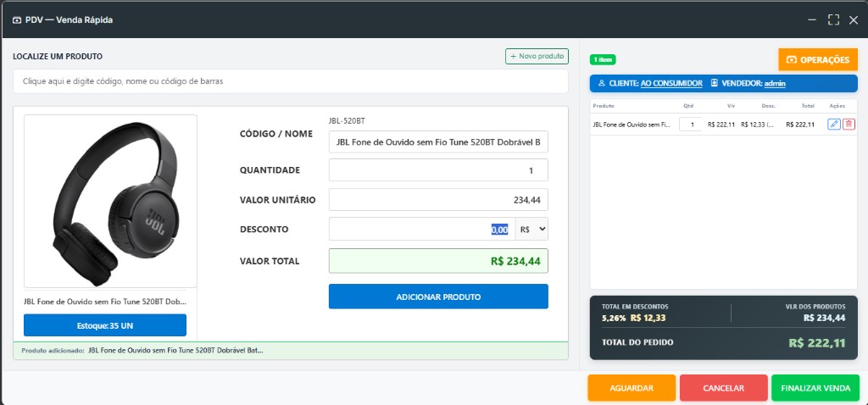Click the JBL headphone product image

tap(111, 202)
